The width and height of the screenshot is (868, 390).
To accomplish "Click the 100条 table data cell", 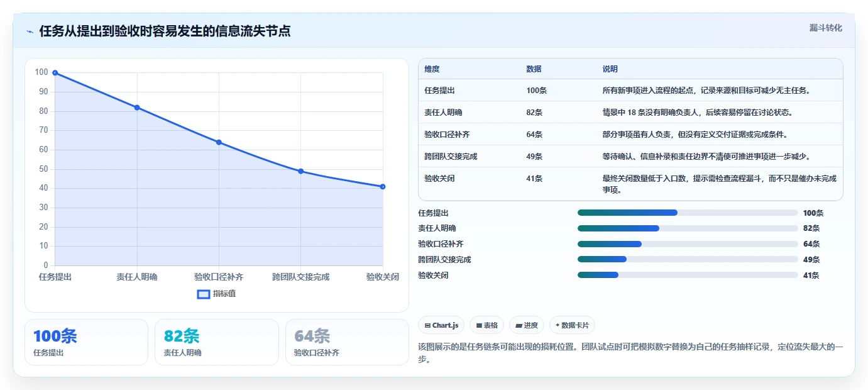I will [536, 91].
